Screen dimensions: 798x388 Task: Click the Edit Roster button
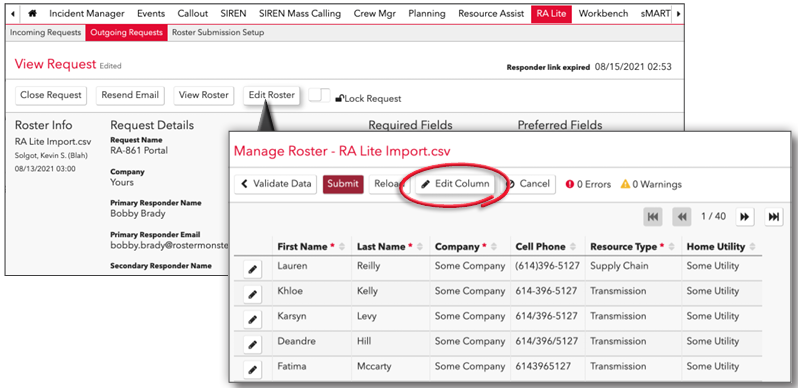click(271, 95)
